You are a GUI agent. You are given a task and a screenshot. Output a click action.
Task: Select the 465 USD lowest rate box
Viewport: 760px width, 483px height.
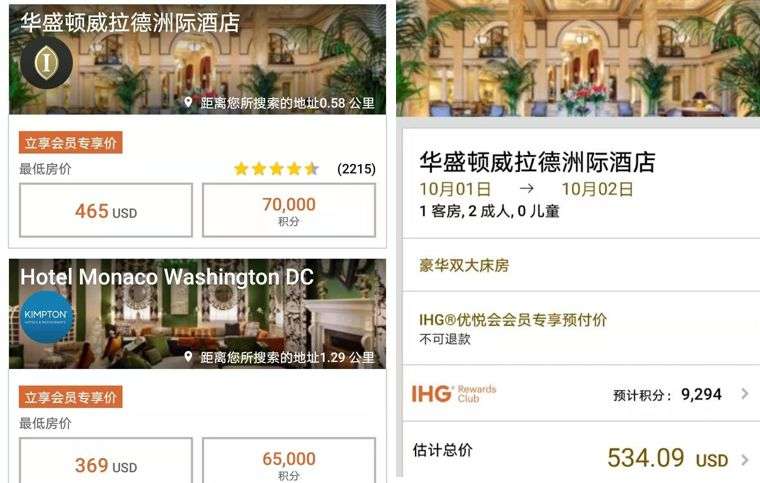point(106,210)
